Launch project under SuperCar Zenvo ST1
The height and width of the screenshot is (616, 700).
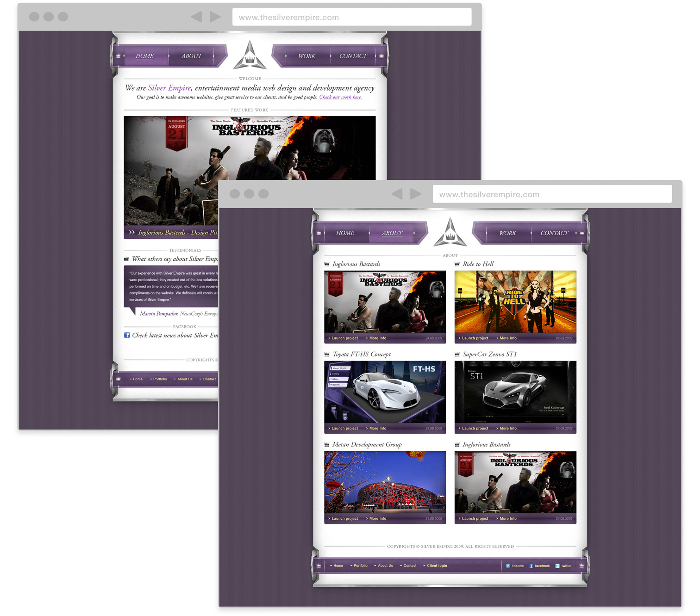tap(475, 428)
